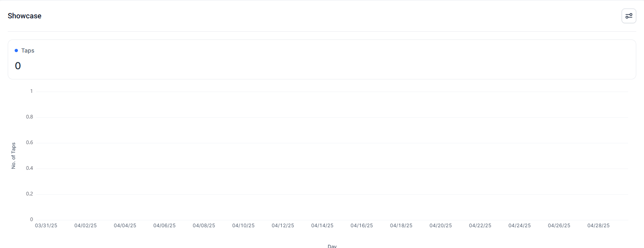The height and width of the screenshot is (248, 644).
Task: Click the No. of Taps axis title
Action: coord(13,156)
